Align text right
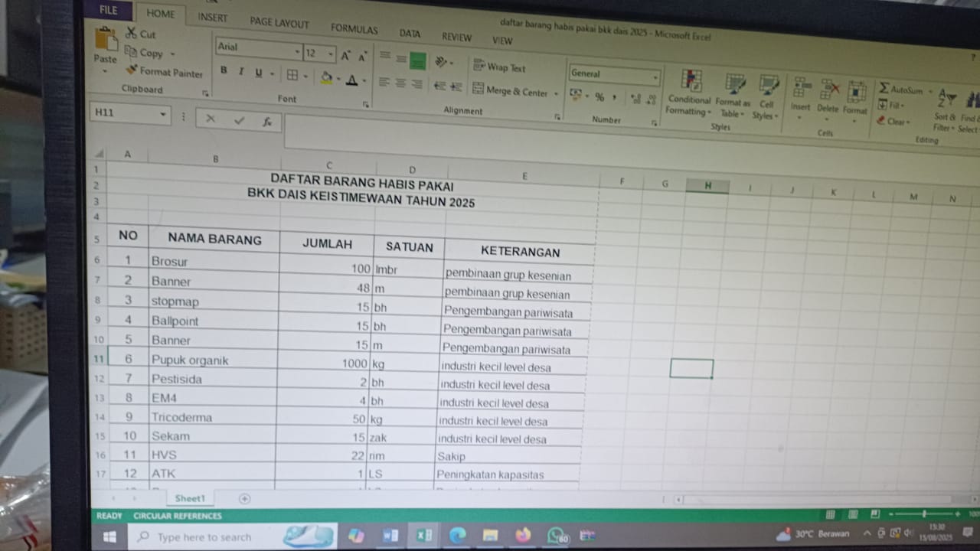980x551 pixels. coord(416,83)
